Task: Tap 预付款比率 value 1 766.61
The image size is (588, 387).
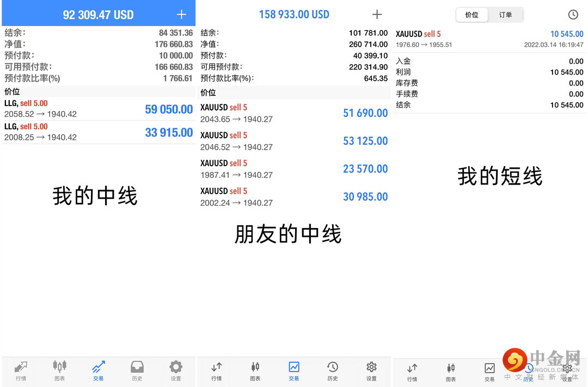Action: pos(177,78)
